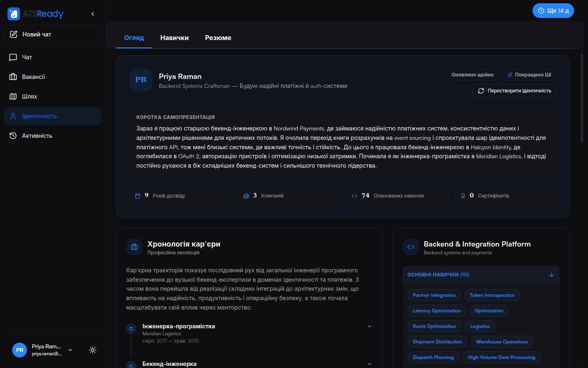
Task: Select the Token Introspection skill tag
Action: [x=492, y=295]
